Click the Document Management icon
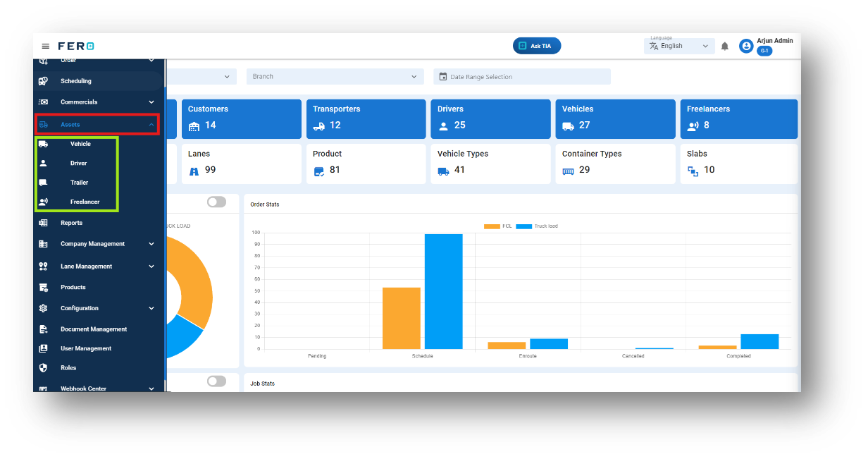The width and height of the screenshot is (868, 459). [x=44, y=329]
